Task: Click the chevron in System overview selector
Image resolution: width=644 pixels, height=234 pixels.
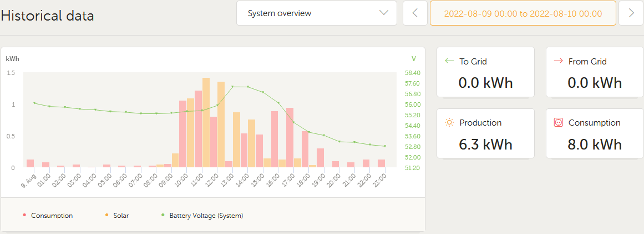Action: (384, 13)
